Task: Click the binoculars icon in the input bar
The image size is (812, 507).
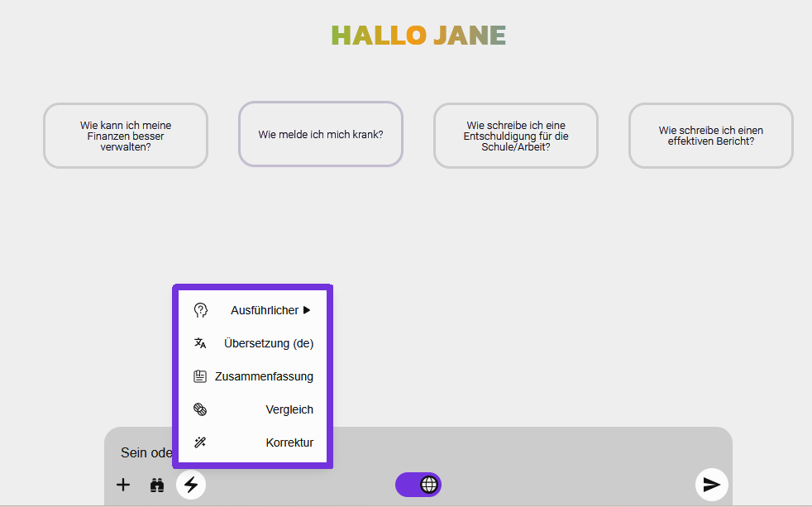Action: pyautogui.click(x=157, y=485)
